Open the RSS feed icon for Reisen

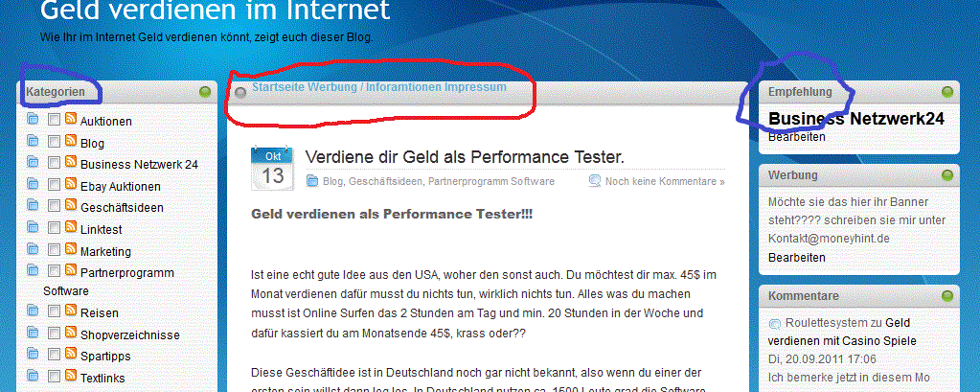pos(71,311)
